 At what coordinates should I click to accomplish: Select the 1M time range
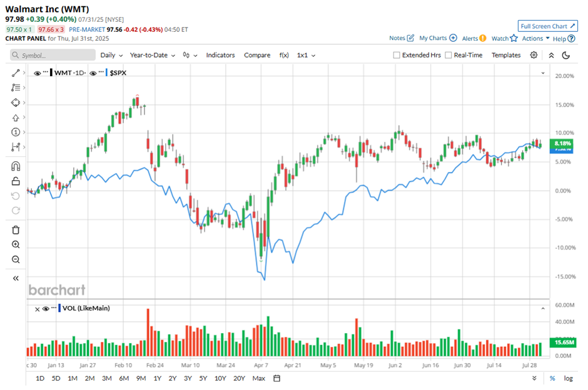click(73, 378)
